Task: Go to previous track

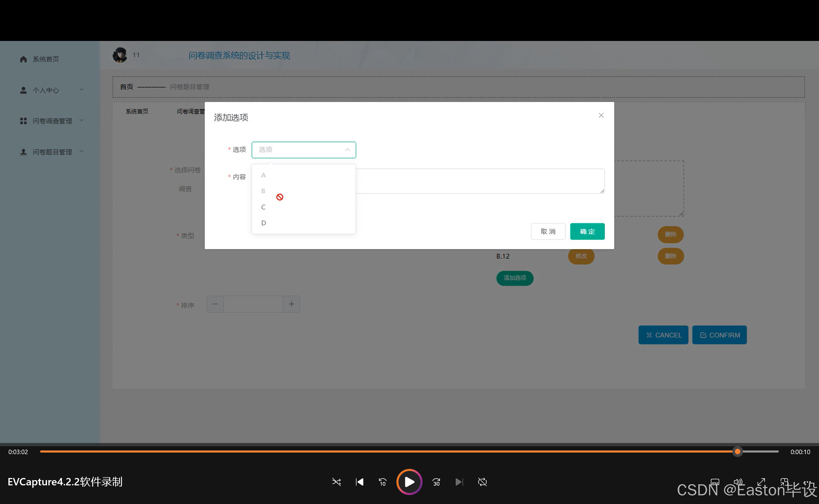Action: coord(359,482)
